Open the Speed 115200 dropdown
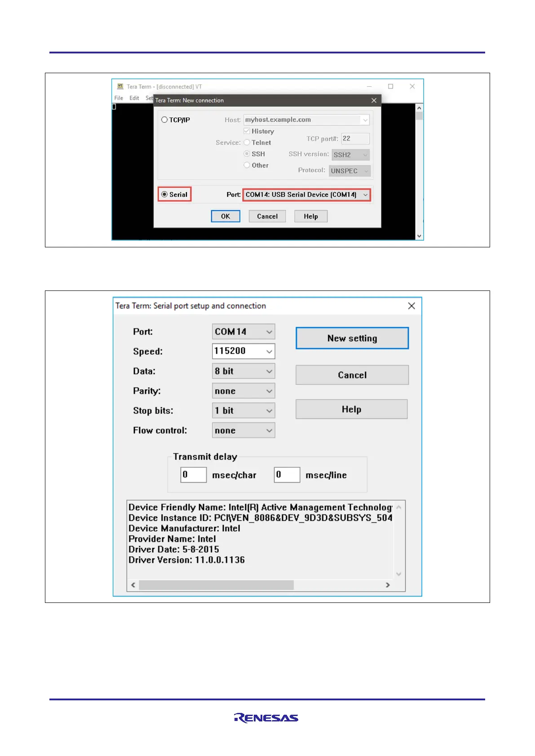Screen dimensions: 535x756 point(269,352)
